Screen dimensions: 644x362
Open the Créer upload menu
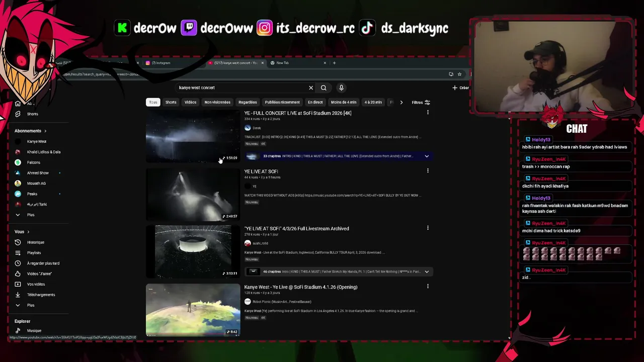click(460, 87)
